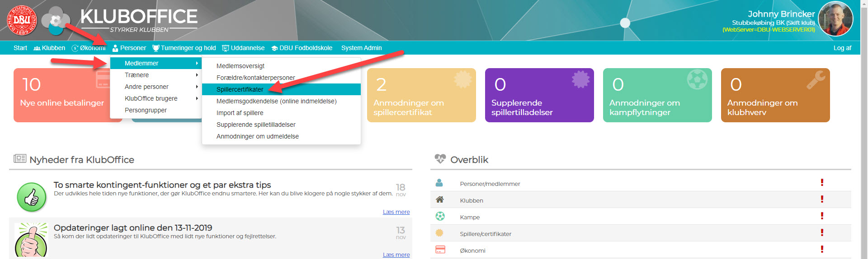The image size is (868, 259).
Task: Click the Fodboldskole graduation cap icon
Action: click(x=274, y=48)
